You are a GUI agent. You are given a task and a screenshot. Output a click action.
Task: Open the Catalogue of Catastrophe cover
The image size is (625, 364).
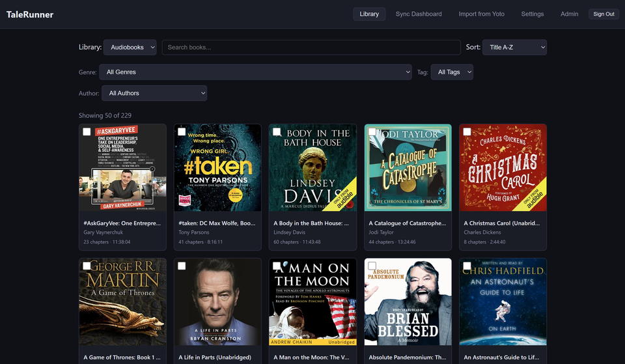[x=408, y=167]
